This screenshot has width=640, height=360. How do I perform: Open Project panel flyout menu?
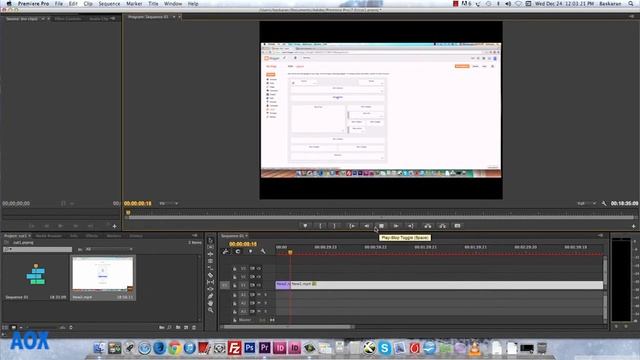pos(195,236)
